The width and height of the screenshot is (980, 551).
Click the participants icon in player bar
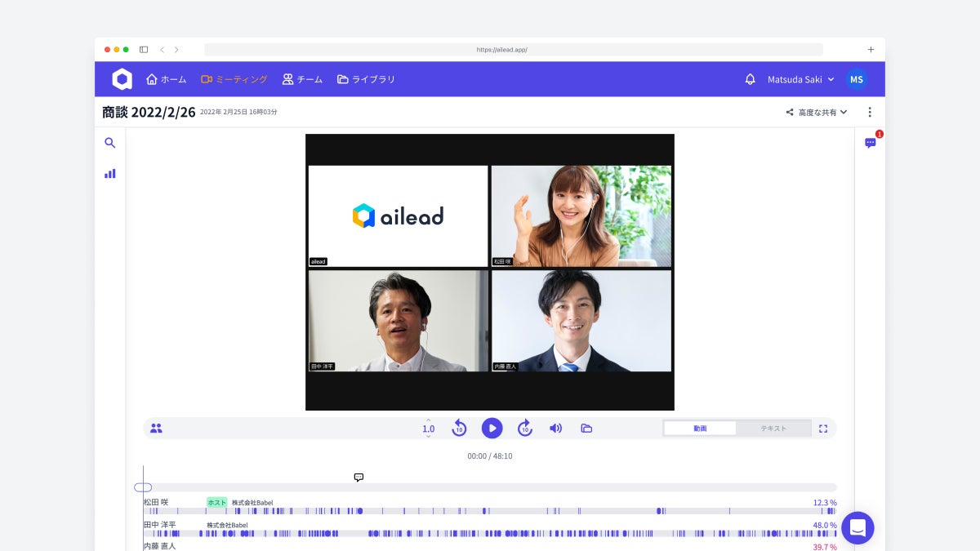click(x=156, y=428)
